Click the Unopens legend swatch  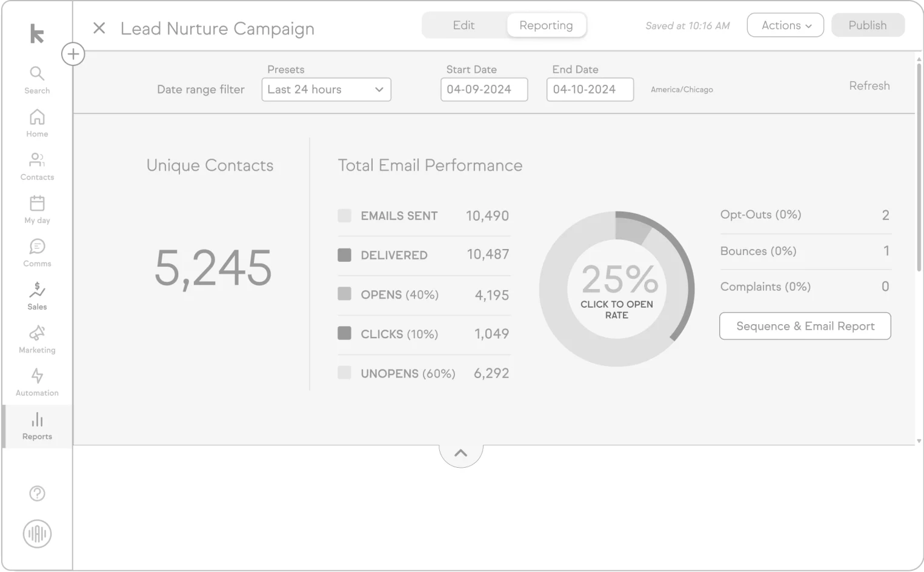(345, 373)
